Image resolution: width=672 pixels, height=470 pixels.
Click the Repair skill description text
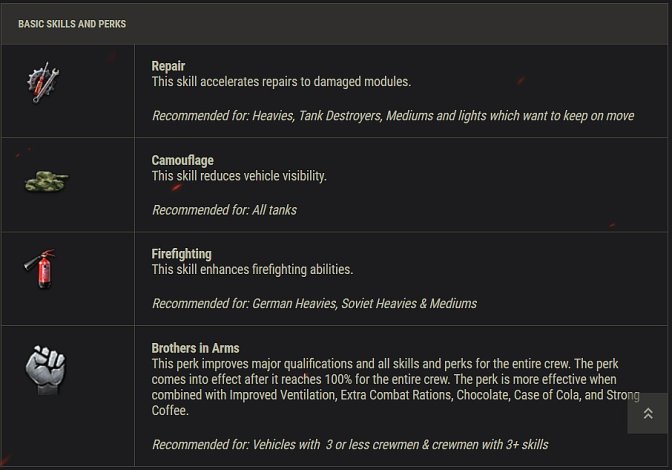[281, 81]
